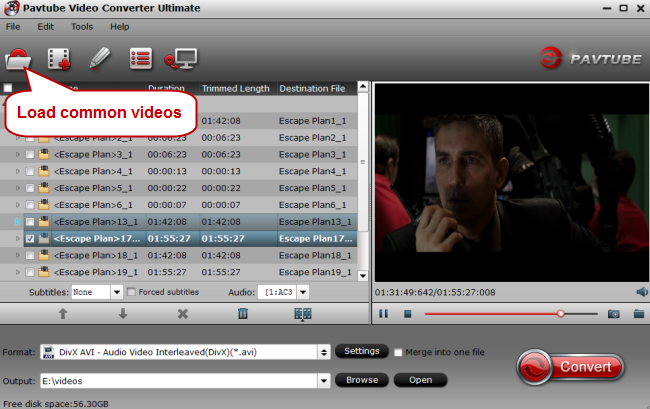Viewport: 650px width, 409px height.
Task: Expand the Escape Plan>18_1 row
Action: [17, 255]
